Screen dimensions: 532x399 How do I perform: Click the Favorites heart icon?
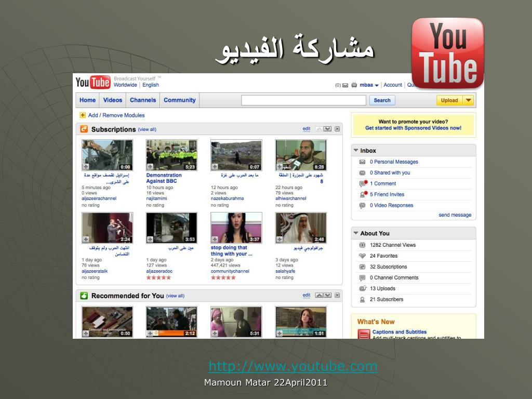point(362,256)
